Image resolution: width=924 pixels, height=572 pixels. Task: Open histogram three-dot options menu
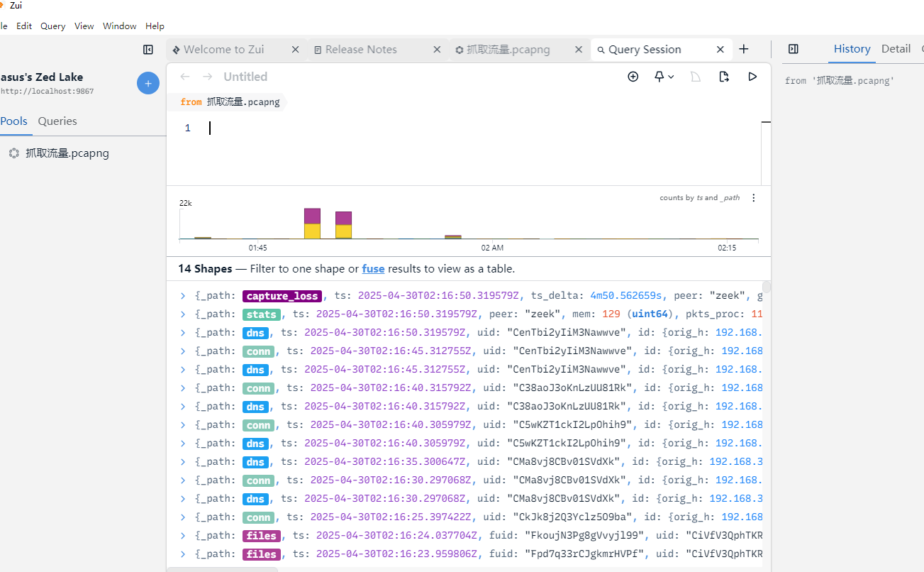click(x=754, y=198)
